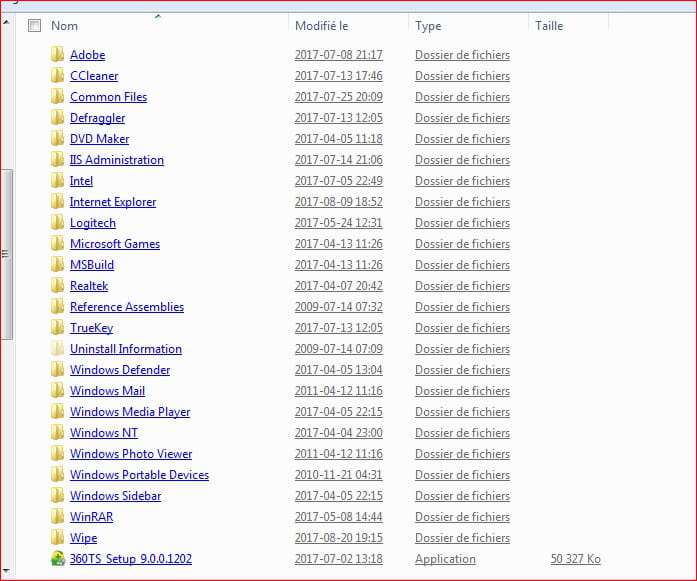Select the Microsoft Games name

[115, 244]
